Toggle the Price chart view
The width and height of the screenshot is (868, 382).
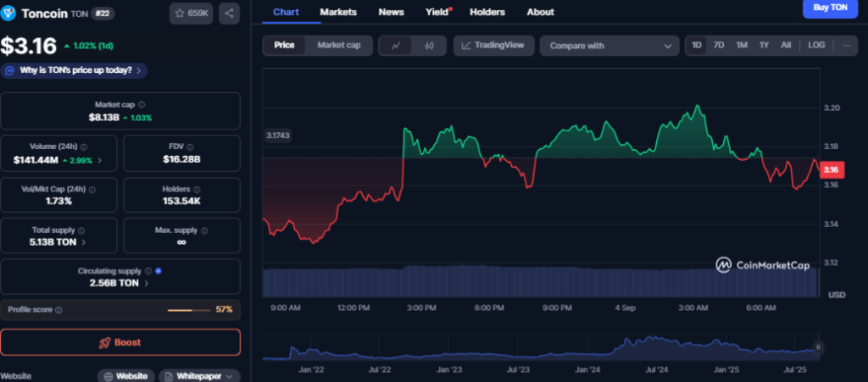pyautogui.click(x=285, y=46)
